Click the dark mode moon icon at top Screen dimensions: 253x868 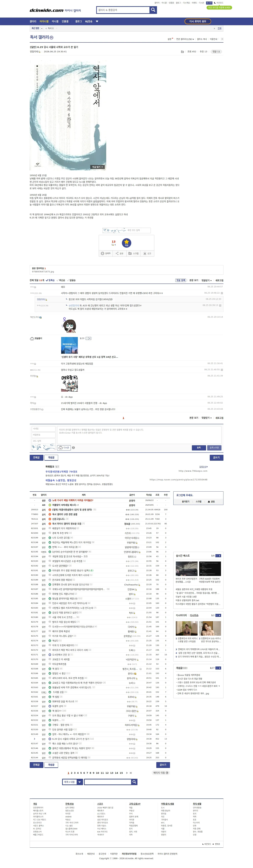point(215,3)
